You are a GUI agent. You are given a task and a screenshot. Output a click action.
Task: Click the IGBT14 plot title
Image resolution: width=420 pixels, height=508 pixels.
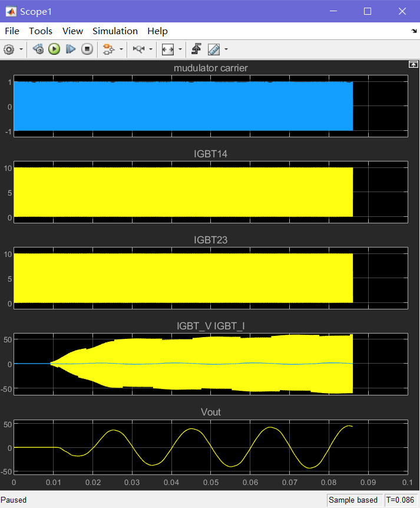[210, 154]
